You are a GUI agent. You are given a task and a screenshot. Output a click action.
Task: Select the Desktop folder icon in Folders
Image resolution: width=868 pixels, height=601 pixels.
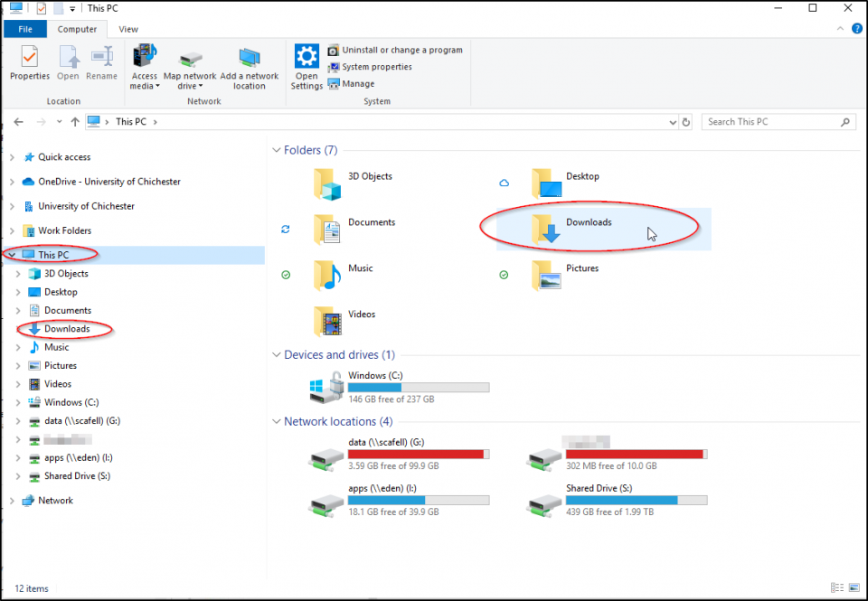(x=546, y=183)
